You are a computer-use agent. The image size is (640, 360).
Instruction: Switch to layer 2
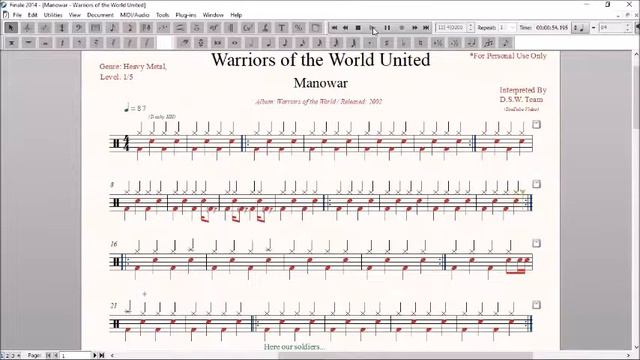(x=7, y=356)
